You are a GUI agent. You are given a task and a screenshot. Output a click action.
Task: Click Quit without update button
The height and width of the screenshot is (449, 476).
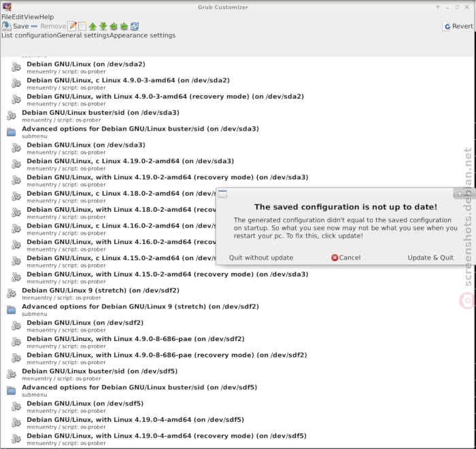pyautogui.click(x=261, y=257)
